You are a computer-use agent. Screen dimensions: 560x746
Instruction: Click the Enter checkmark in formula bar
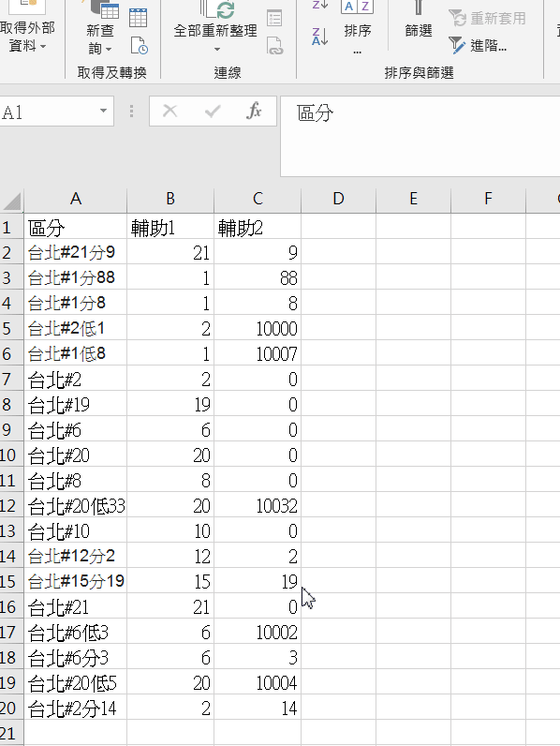(213, 112)
